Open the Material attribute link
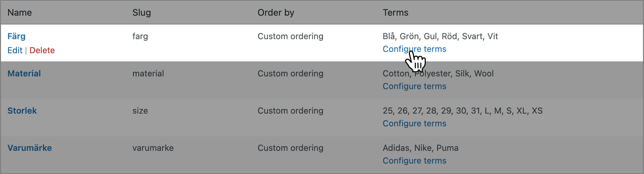 pyautogui.click(x=24, y=73)
